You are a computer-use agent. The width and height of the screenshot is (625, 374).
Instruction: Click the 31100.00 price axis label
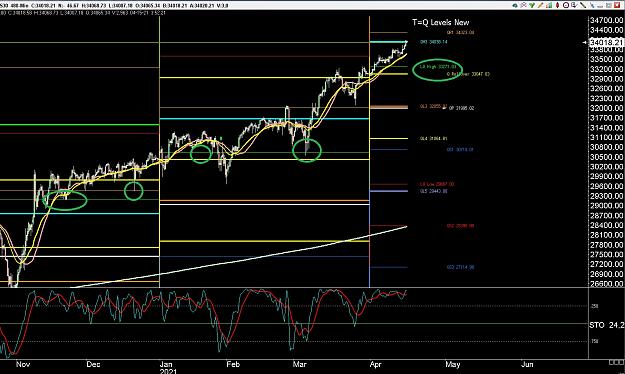click(607, 137)
